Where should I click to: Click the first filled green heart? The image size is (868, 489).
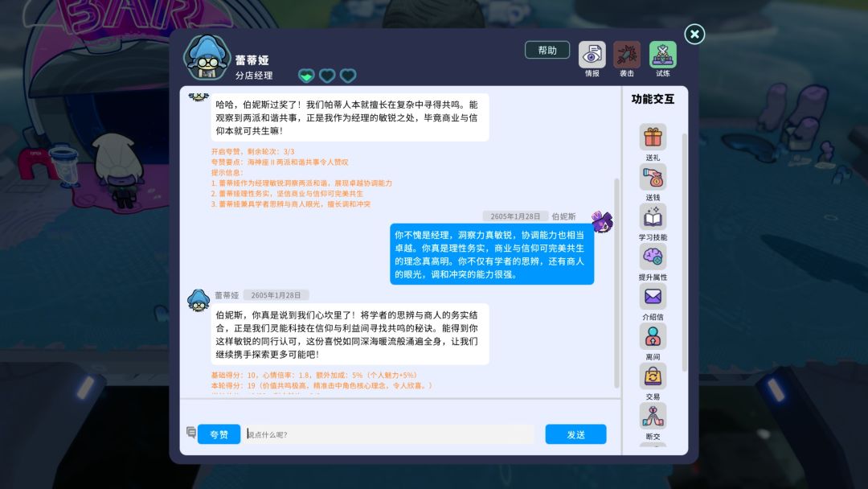coord(306,76)
